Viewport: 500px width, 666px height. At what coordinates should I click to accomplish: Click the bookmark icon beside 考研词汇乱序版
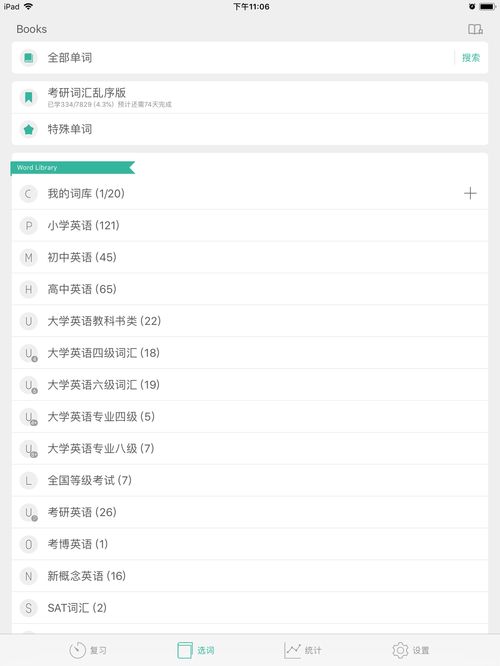tap(28, 97)
